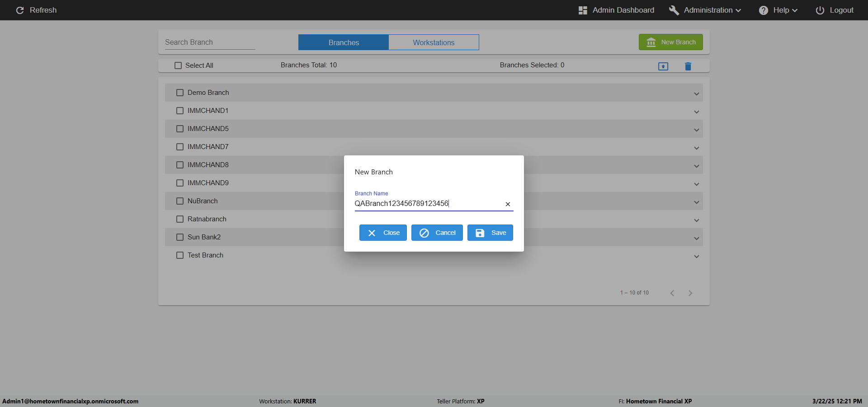Expand the IMMCHAND1 row chevron

(697, 112)
